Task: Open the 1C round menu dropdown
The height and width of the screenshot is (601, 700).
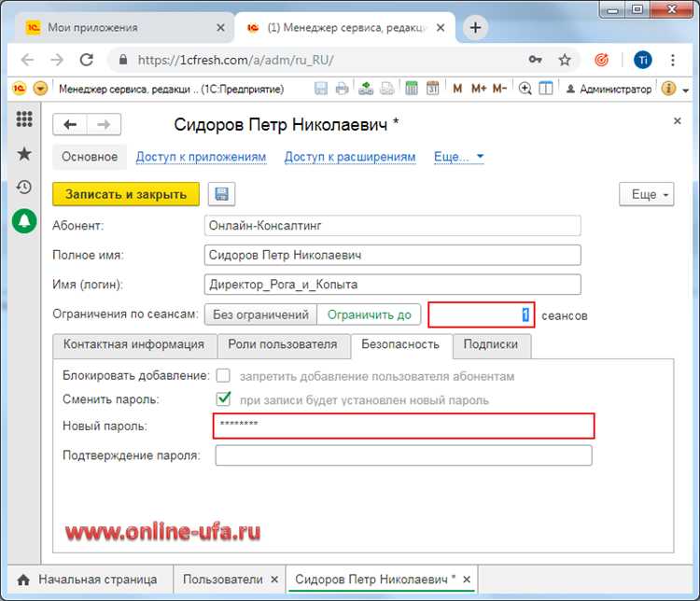Action: [x=40, y=89]
